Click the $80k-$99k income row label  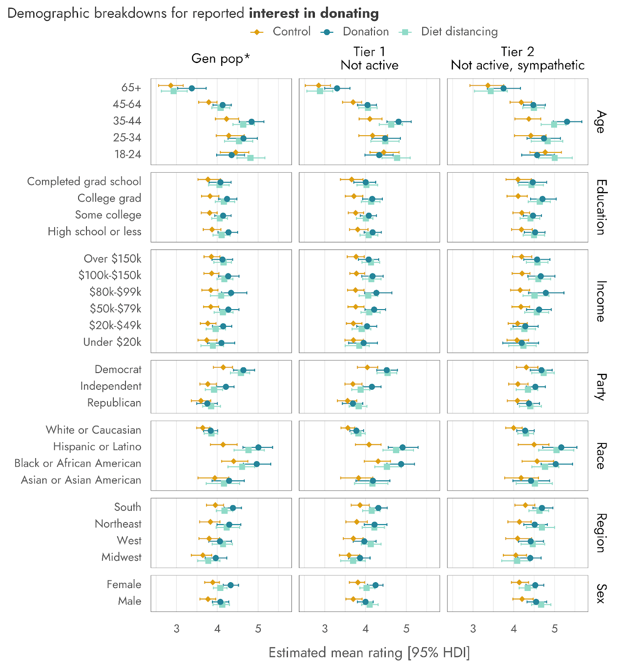(x=115, y=292)
